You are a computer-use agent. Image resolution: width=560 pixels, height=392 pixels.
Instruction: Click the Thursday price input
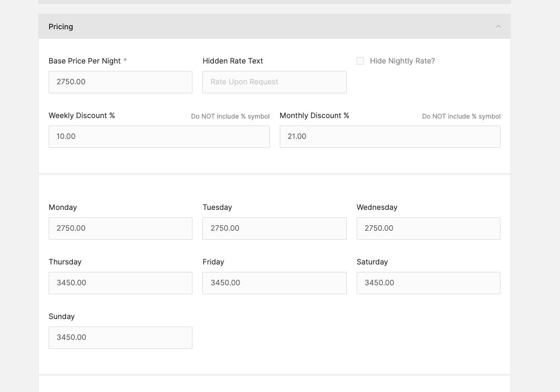click(x=121, y=283)
